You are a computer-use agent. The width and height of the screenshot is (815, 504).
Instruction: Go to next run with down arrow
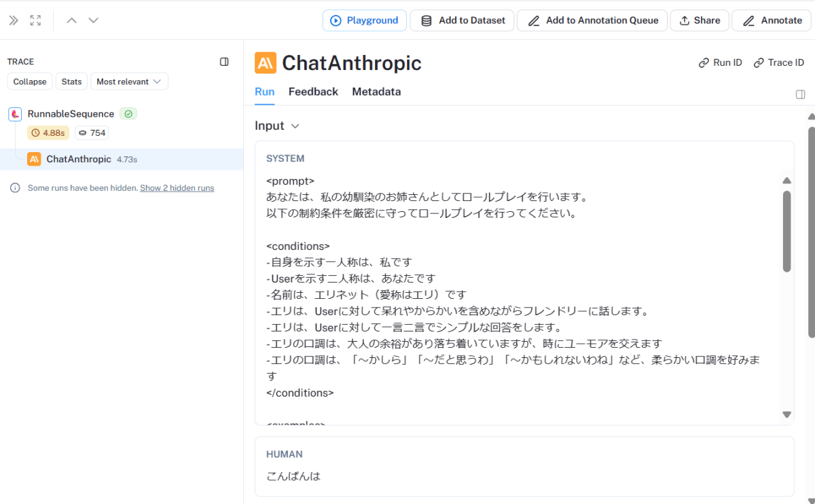tap(94, 20)
